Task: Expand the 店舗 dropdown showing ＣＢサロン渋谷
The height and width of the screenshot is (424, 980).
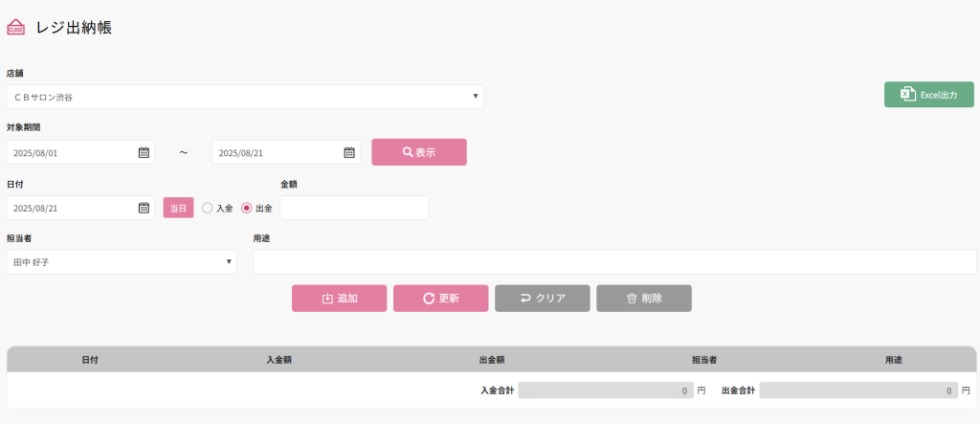Action: click(x=244, y=97)
